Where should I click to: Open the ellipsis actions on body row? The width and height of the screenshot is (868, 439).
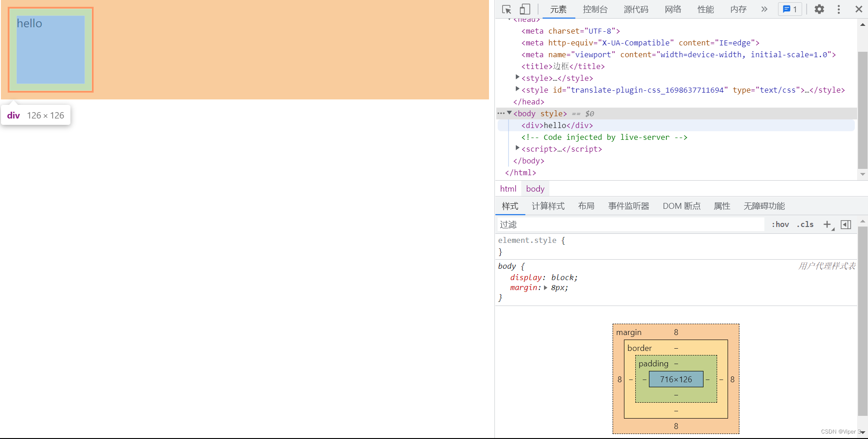click(501, 113)
